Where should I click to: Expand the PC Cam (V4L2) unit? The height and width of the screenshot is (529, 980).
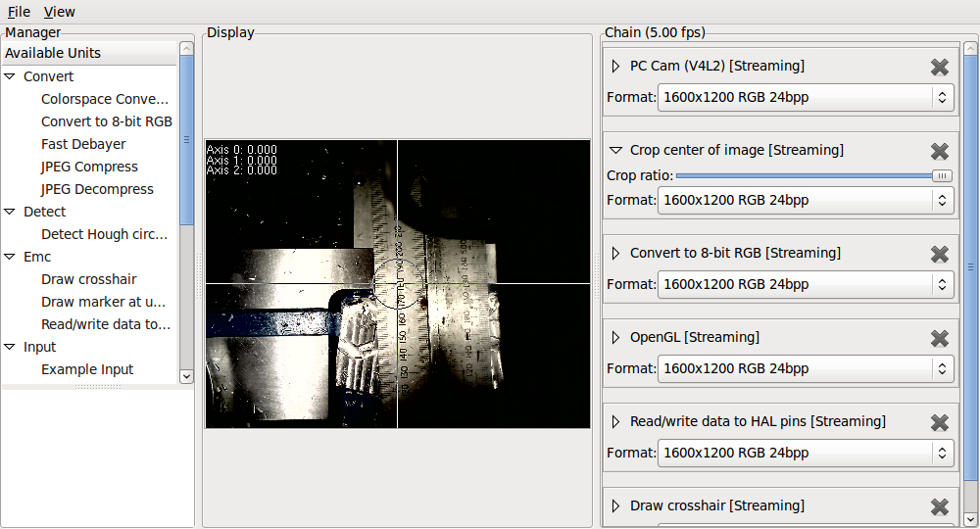(615, 67)
